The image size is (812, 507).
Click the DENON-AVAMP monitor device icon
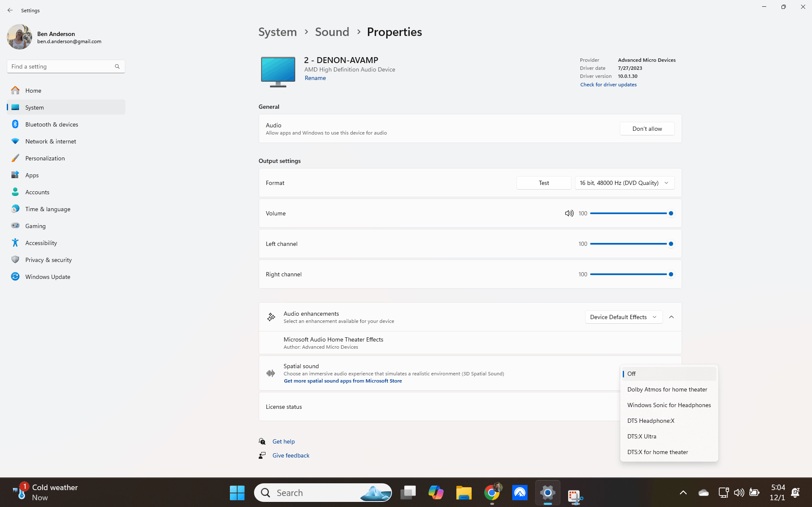pos(278,72)
